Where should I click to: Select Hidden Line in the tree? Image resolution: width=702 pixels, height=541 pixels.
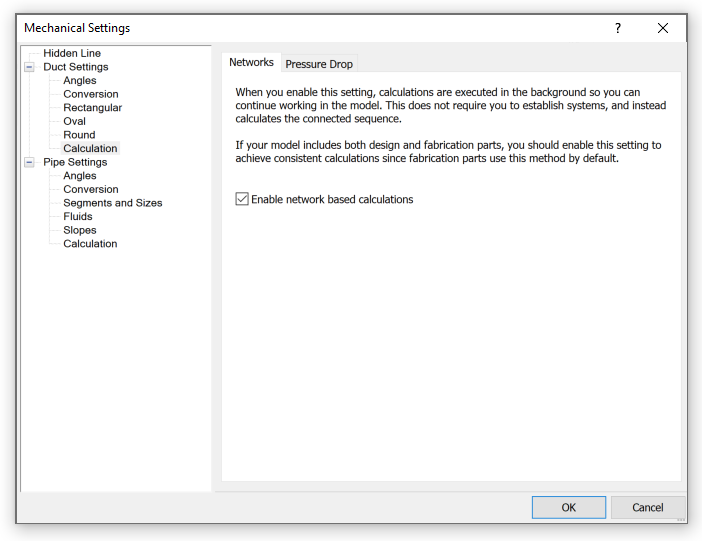(x=72, y=53)
